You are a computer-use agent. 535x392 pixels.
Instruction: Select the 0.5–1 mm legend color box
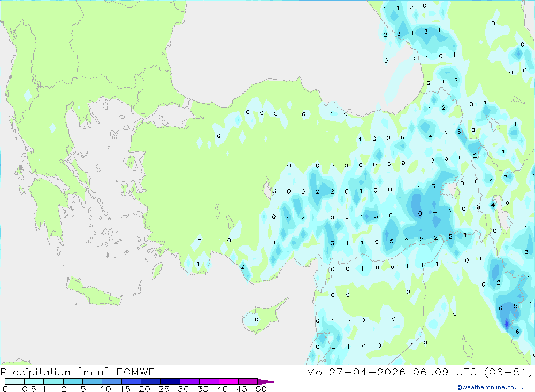34,381
